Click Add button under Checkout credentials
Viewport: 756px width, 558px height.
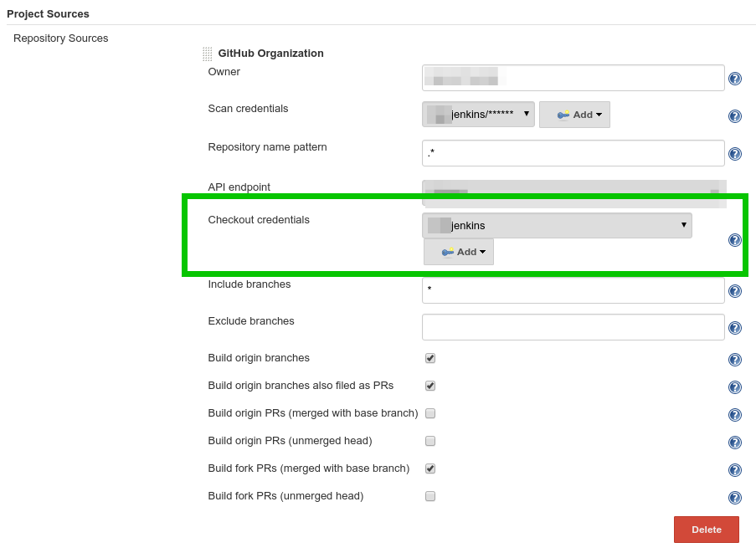click(x=459, y=252)
